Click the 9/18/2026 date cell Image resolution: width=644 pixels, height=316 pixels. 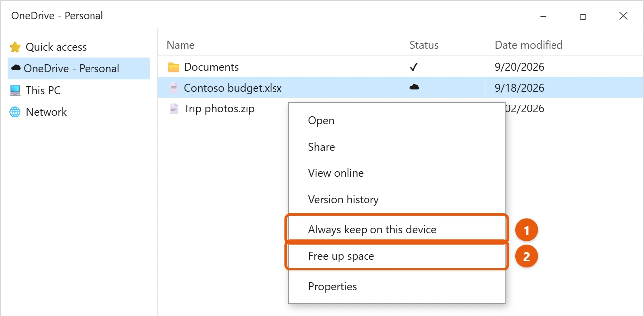(x=519, y=88)
